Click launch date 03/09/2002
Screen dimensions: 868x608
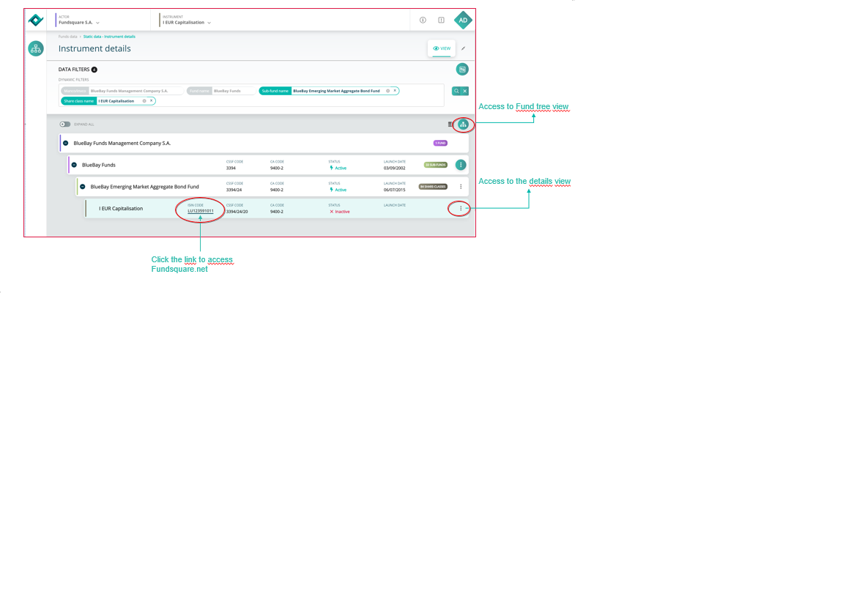point(395,168)
